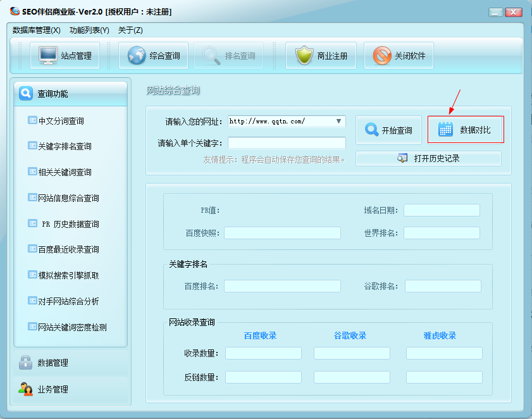532x419 pixels.
Task: Open 功能列表(Y) menu
Action: (x=89, y=30)
